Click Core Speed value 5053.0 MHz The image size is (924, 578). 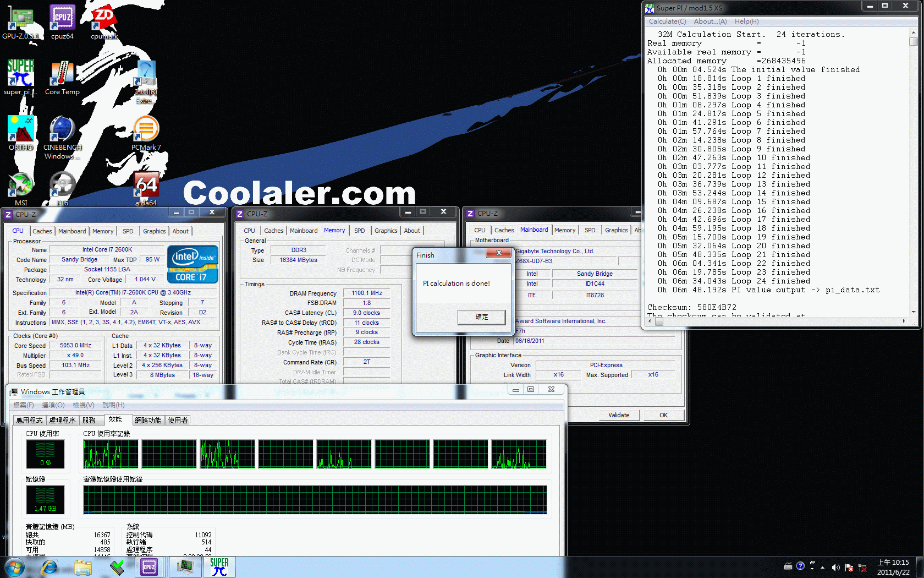click(75, 346)
